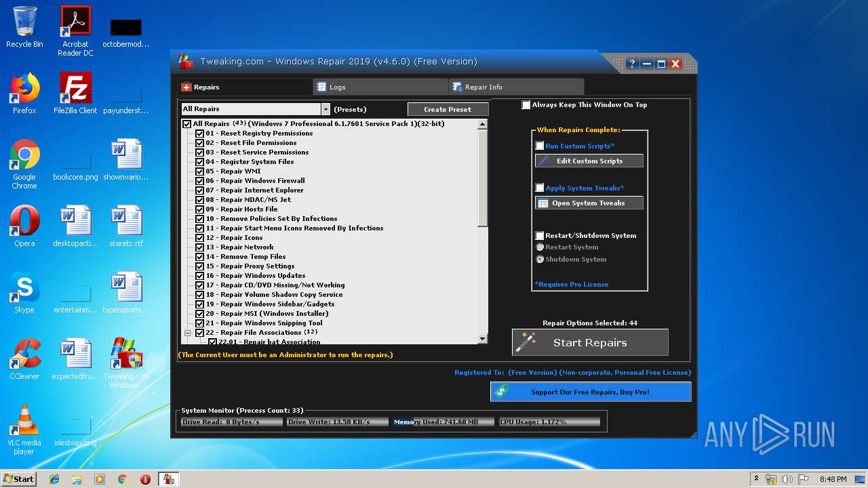Open media player taskbar icon
Image resolution: width=868 pixels, height=488 pixels.
click(100, 479)
